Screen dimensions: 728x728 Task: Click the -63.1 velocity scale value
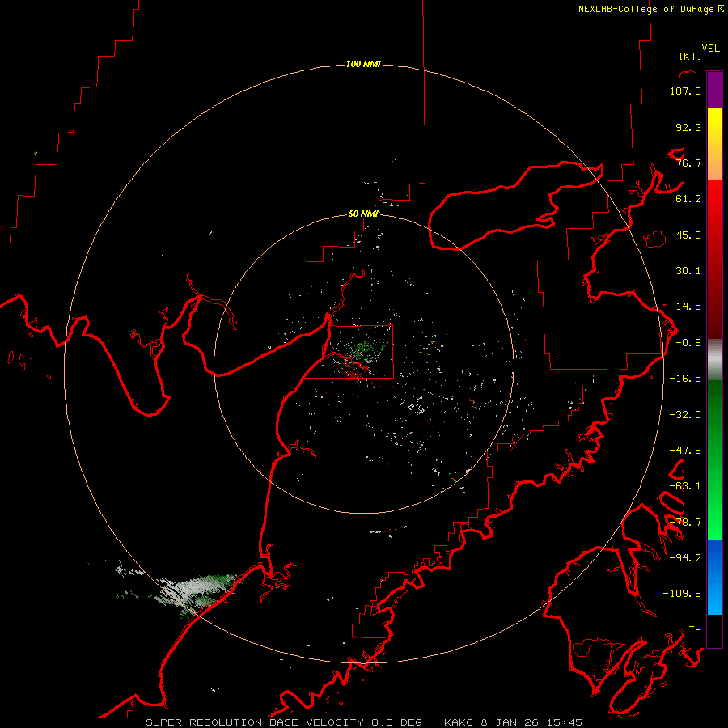[x=685, y=486]
